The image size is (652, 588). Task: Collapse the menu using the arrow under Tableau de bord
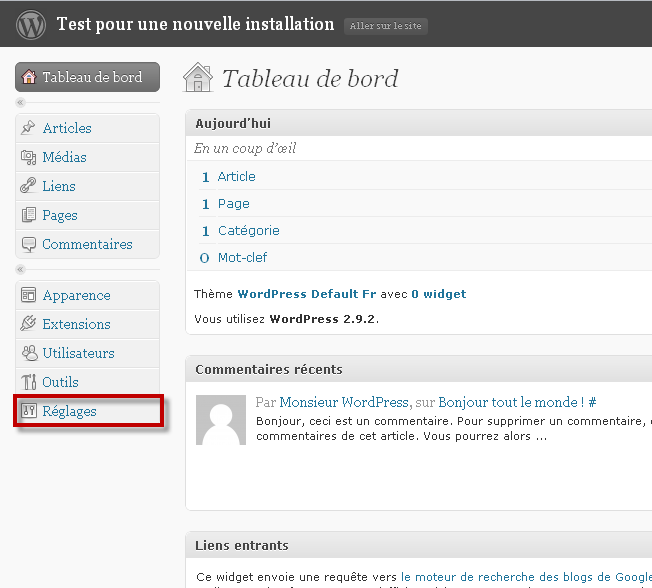tap(20, 102)
